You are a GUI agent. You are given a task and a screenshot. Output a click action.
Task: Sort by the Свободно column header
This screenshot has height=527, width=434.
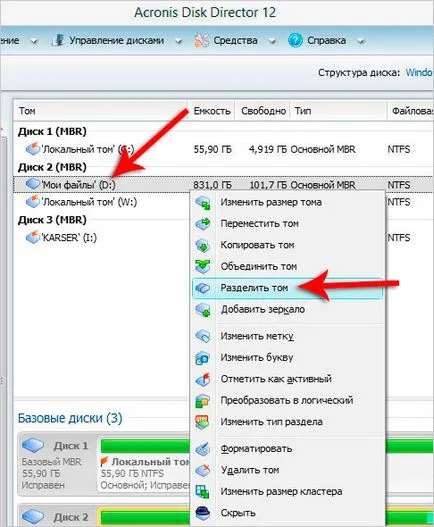coord(263,111)
